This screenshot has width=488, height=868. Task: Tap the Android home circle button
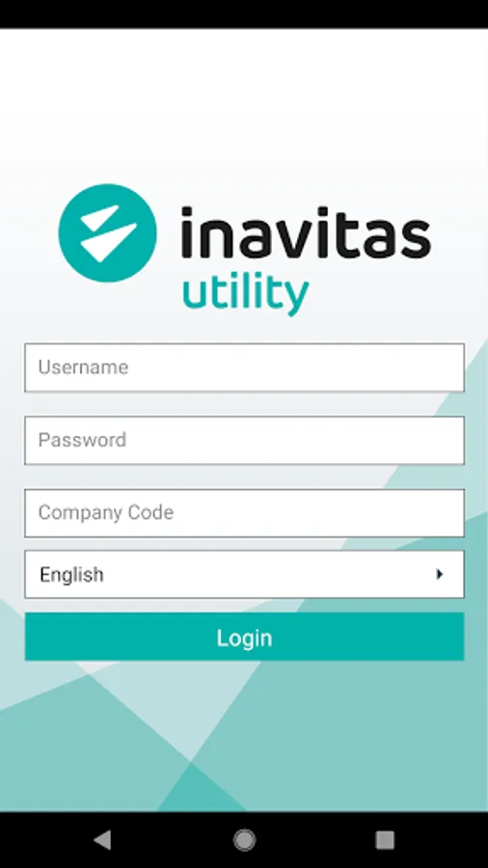244,840
